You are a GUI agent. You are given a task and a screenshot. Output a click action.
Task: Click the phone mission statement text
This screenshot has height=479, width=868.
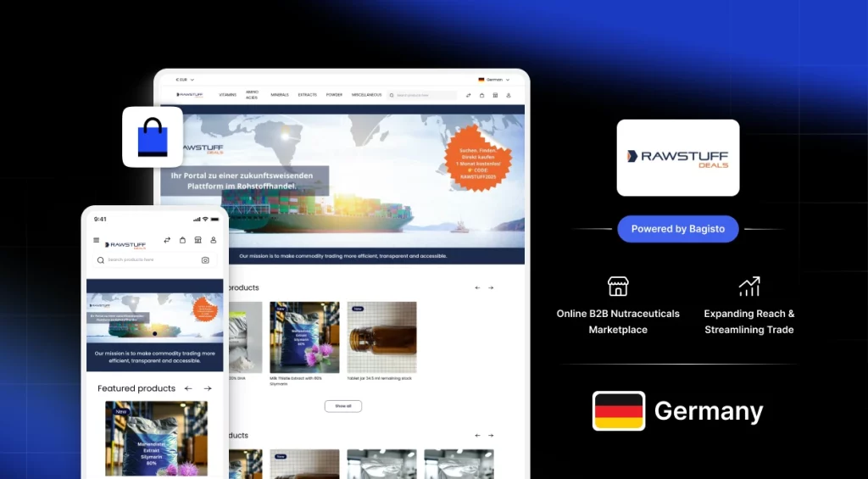pos(154,357)
